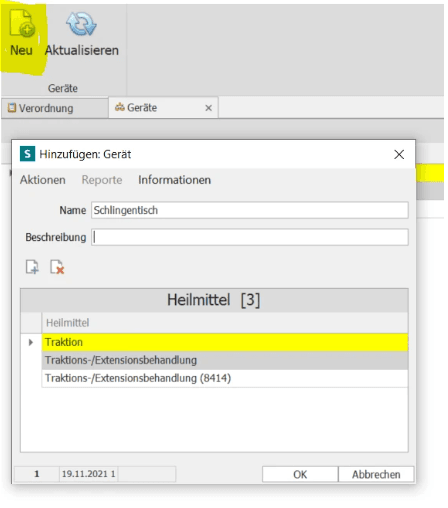448x508 pixels.
Task: Close the Hinzufügen: Gerät dialog
Action: [x=399, y=154]
